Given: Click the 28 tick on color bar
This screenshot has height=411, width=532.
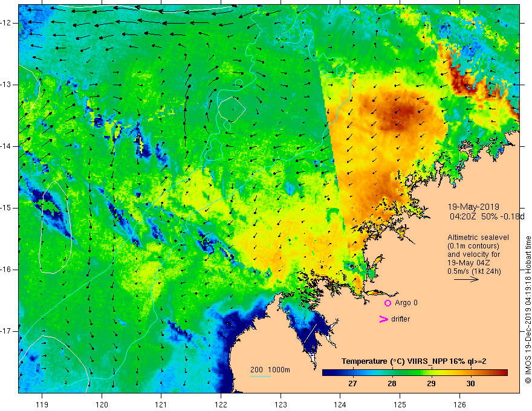Looking at the screenshot, I should click(x=392, y=384).
